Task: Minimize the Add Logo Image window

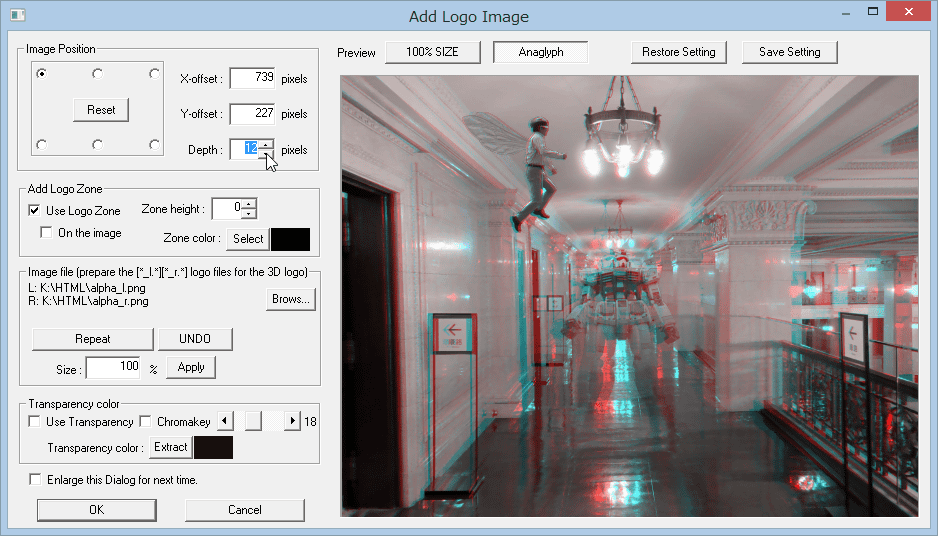Action: [846, 13]
